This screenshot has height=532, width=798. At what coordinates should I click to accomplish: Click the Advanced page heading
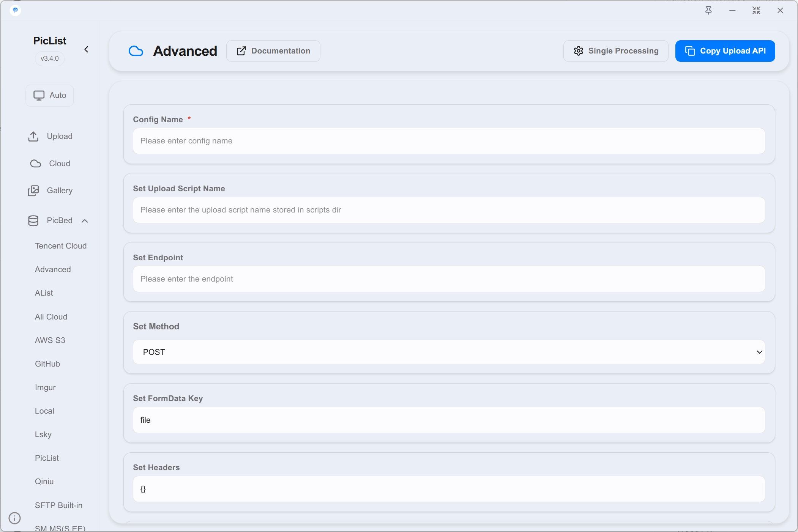click(185, 51)
